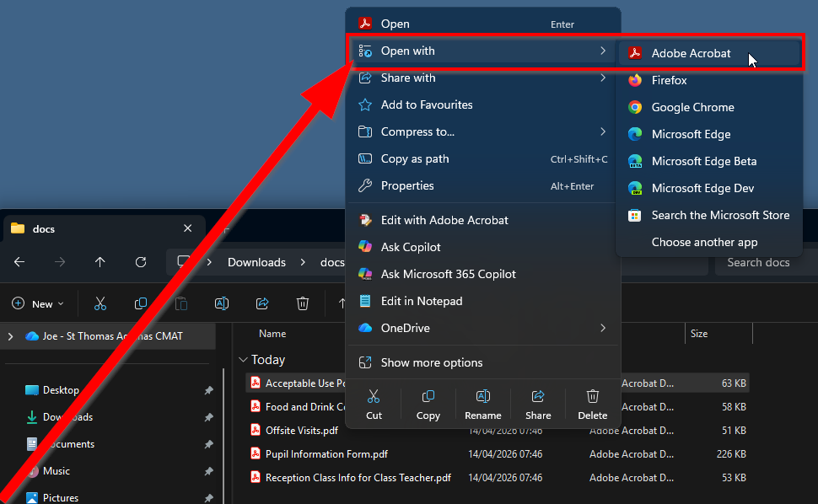818x504 pixels.
Task: Open the New item dropdown
Action: click(39, 303)
